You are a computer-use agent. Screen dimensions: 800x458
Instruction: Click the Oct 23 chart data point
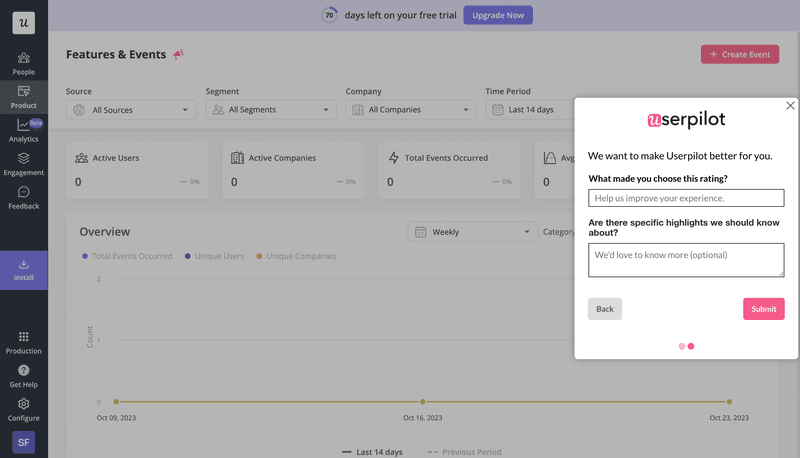pos(729,402)
